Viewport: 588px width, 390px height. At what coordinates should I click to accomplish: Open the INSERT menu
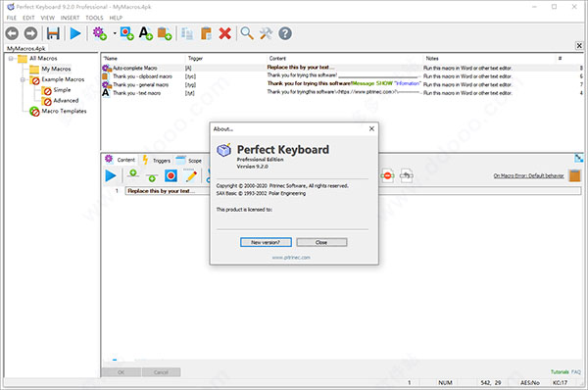click(71, 18)
